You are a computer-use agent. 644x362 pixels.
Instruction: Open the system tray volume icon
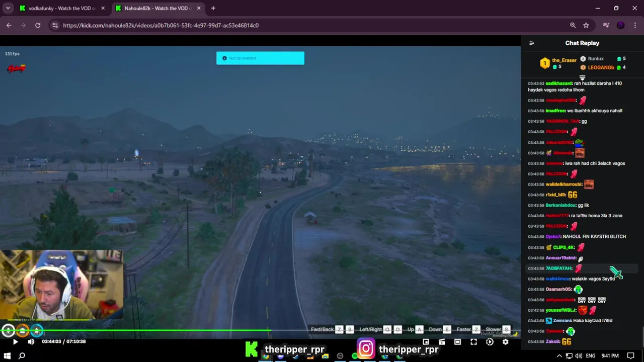(578, 356)
